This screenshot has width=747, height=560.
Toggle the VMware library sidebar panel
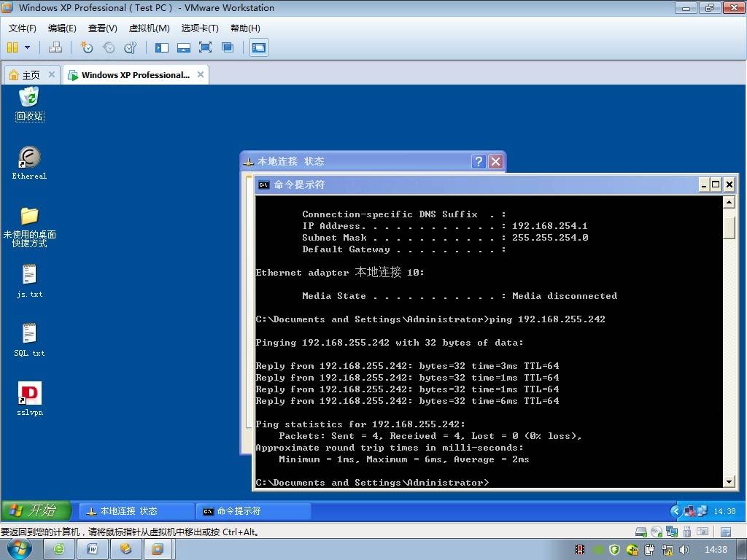(x=161, y=47)
